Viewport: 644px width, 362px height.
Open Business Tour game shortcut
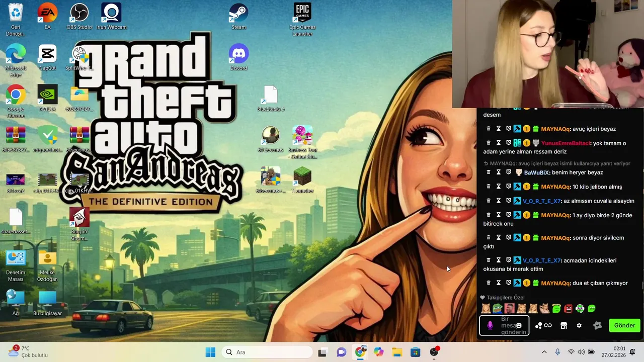coord(302,142)
